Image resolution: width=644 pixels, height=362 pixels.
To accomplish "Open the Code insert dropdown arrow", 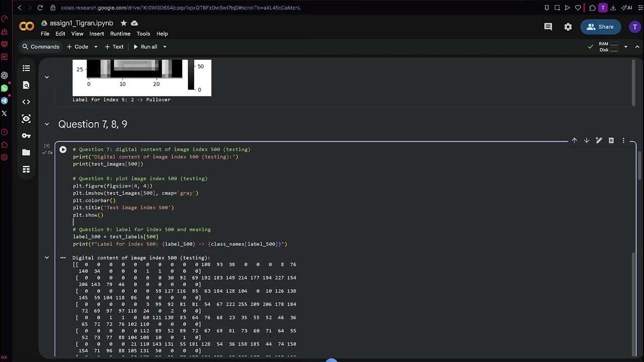I will click(x=96, y=47).
